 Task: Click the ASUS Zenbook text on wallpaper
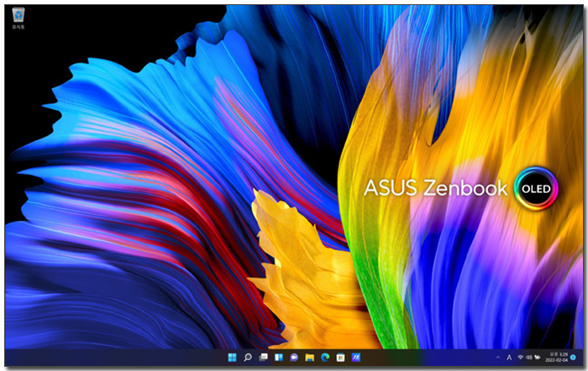tap(435, 188)
